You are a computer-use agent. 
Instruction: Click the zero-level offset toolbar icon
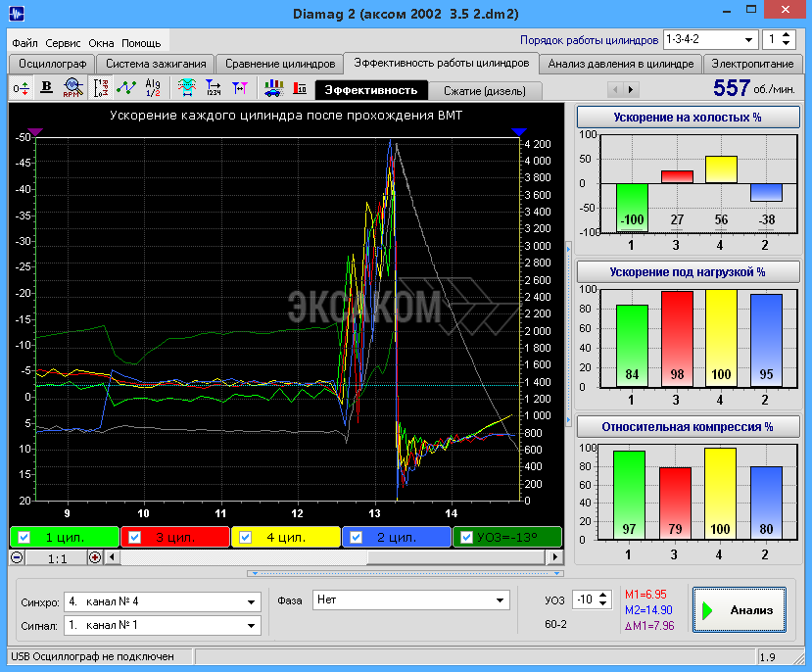coord(21,89)
